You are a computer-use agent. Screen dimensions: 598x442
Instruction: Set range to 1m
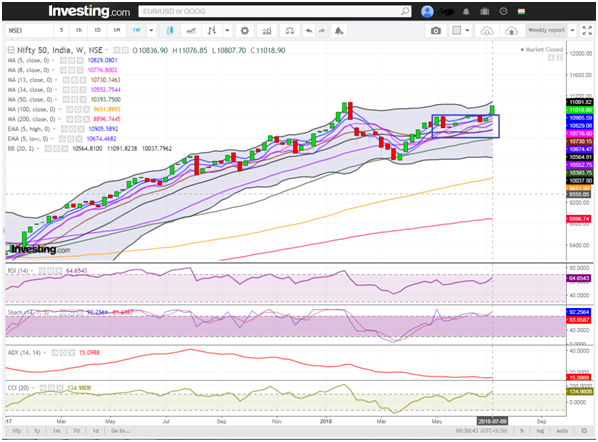coord(56,431)
